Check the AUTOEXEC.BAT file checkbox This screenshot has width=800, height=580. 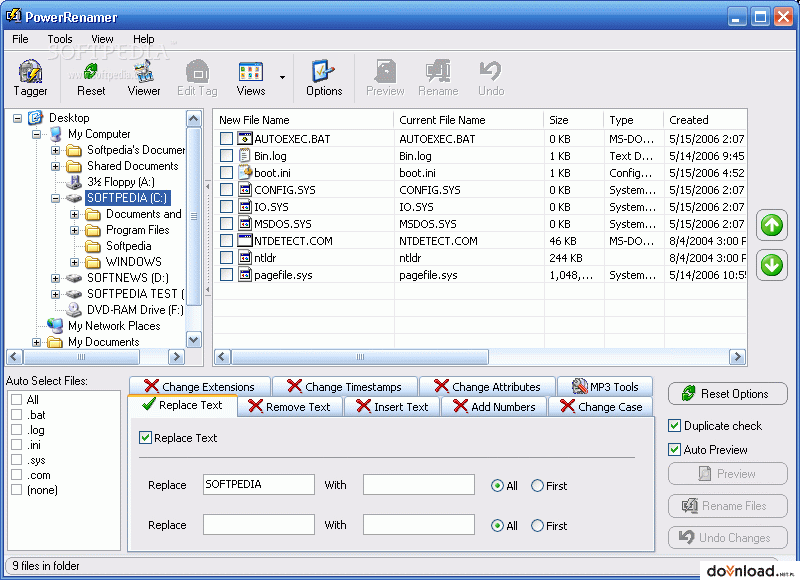coord(227,139)
